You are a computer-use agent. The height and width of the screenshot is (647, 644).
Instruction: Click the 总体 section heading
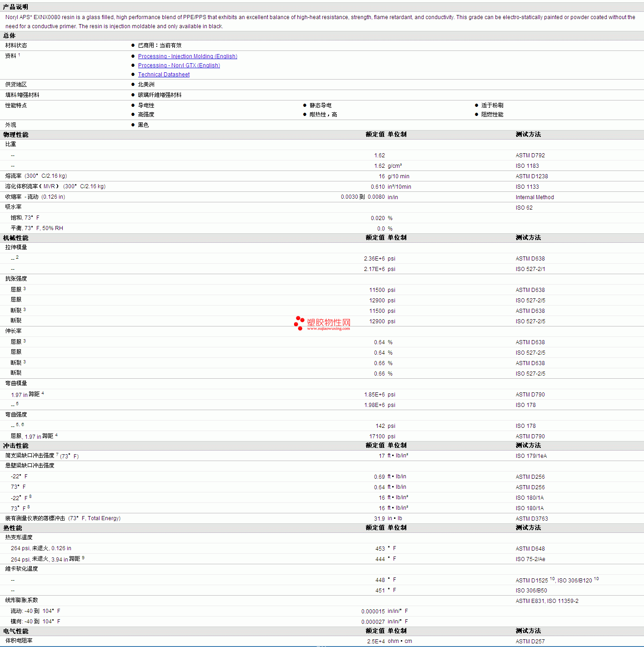(9, 35)
